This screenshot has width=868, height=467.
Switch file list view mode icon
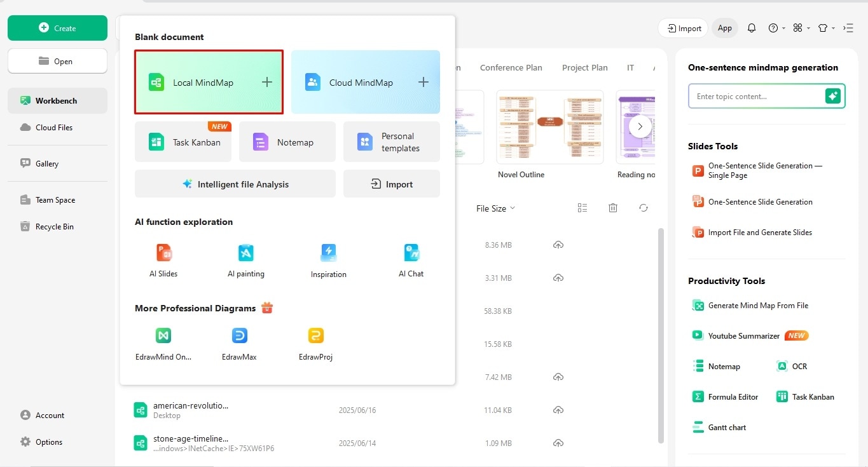pyautogui.click(x=582, y=208)
